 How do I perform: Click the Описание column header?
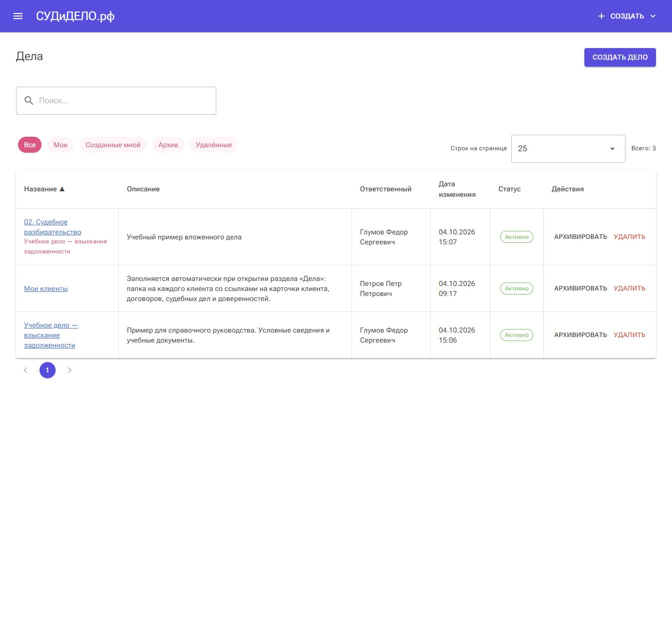point(143,189)
